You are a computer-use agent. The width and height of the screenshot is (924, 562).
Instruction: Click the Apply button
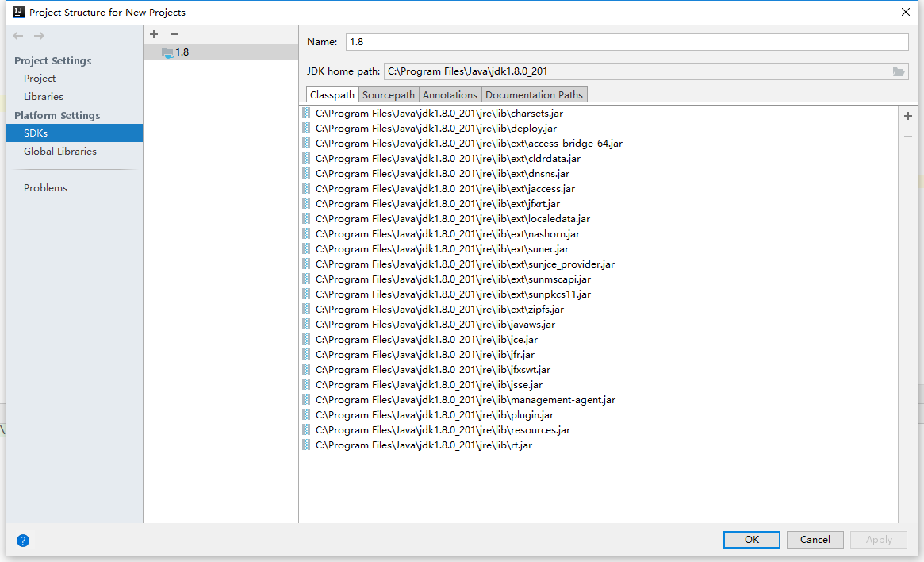tap(878, 539)
